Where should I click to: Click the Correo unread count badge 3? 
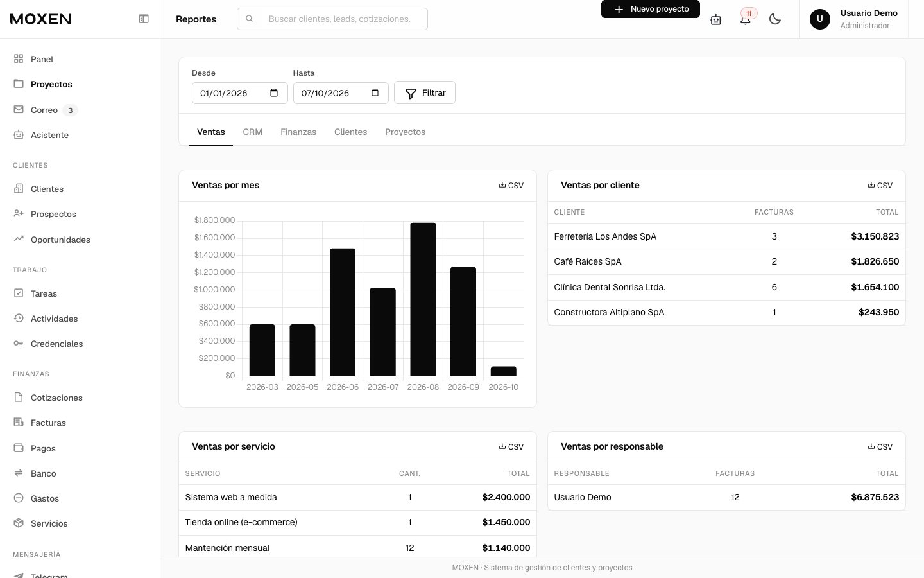[71, 110]
